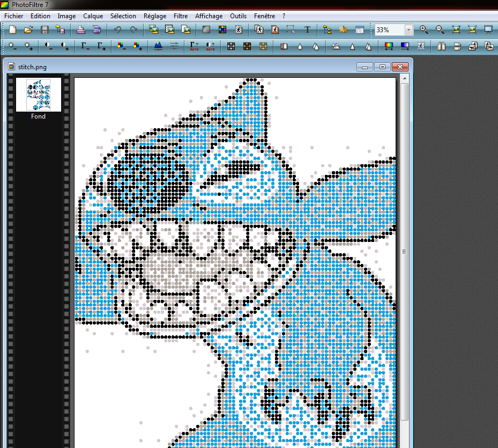Open the Sélection menu

pos(123,16)
